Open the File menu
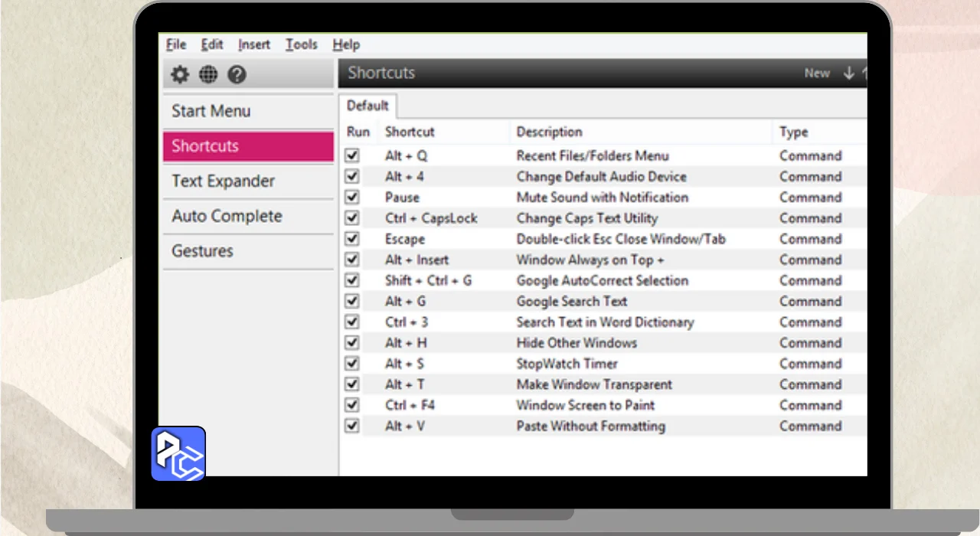Image resolution: width=980 pixels, height=536 pixels. pos(176,44)
